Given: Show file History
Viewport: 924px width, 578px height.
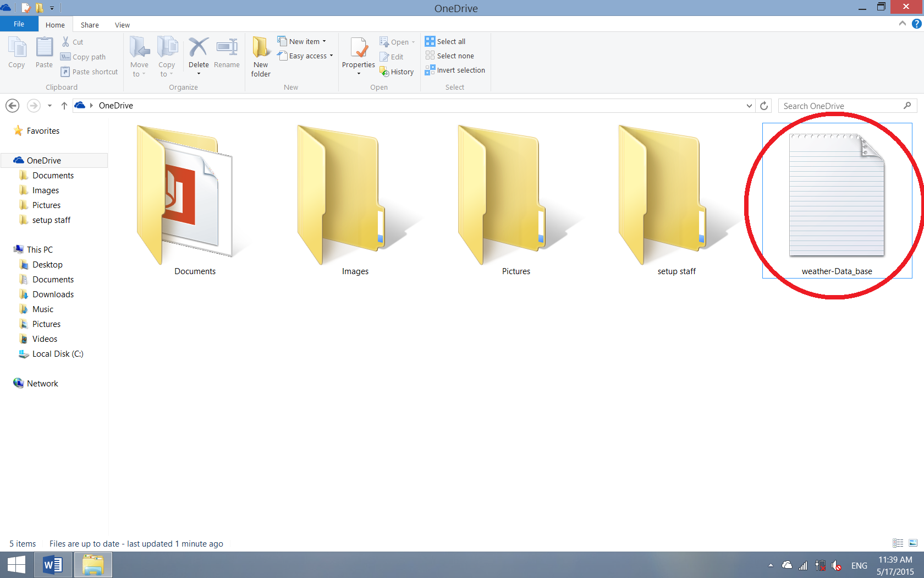Looking at the screenshot, I should (x=397, y=72).
